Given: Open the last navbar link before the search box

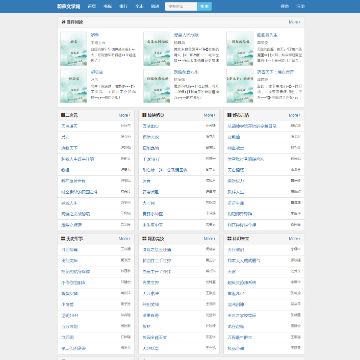Looking at the screenshot, I should pyautogui.click(x=155, y=6).
